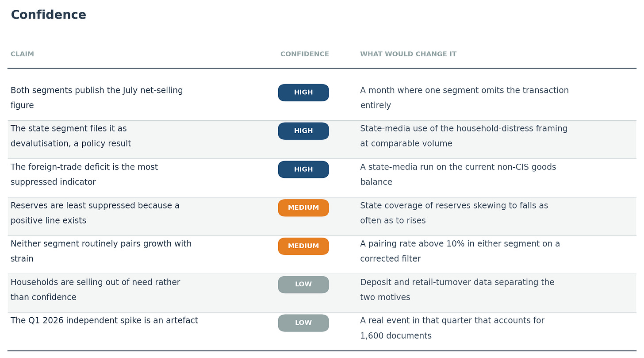Viewport: 644px width, 358px height.
Task: Select foreign-trade deficit most suppressed claim
Action: pos(84,175)
